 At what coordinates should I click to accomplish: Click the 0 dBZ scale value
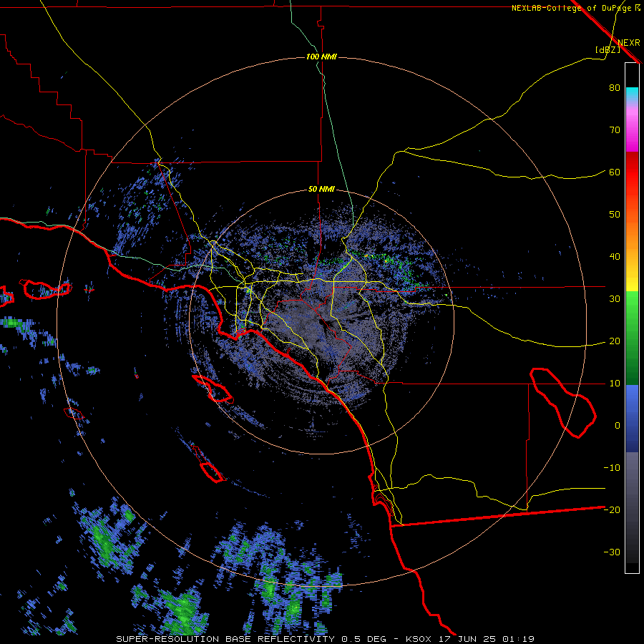point(618,426)
